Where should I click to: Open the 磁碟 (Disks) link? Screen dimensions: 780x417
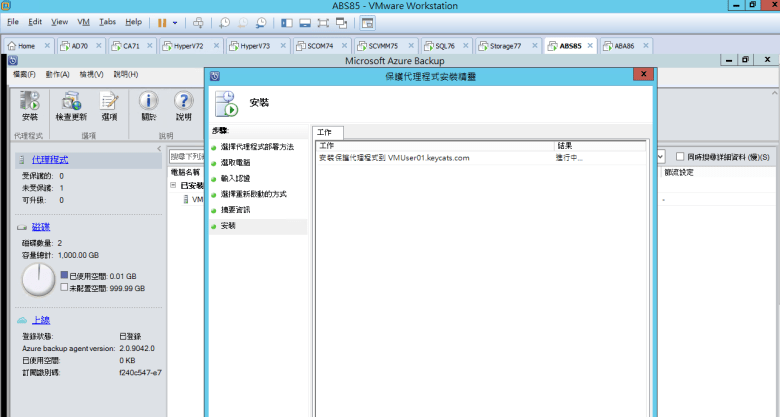point(41,227)
